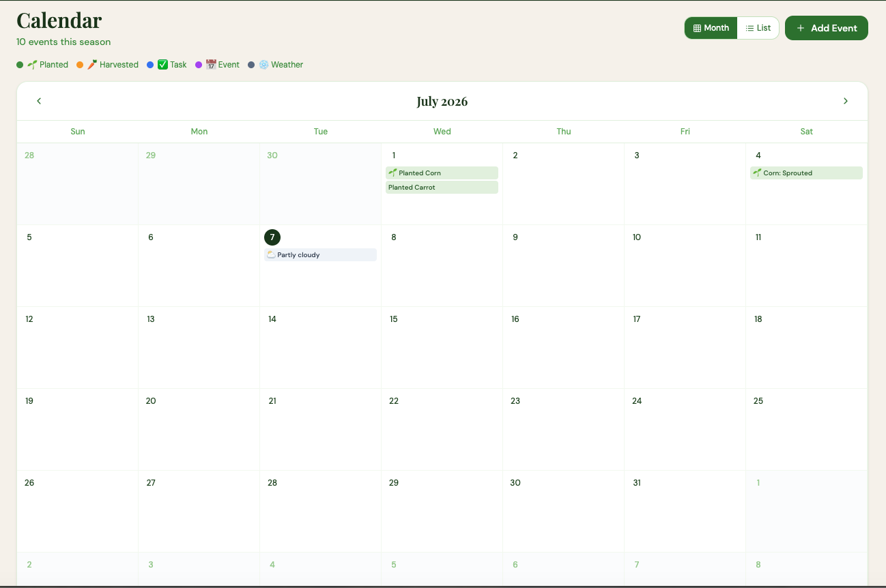Screen dimensions: 886x588
Task: Select the day cell for July 22
Action: (x=442, y=430)
